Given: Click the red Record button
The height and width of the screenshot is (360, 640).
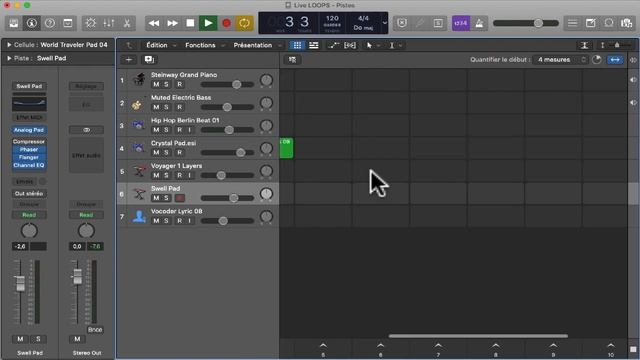Looking at the screenshot, I should [x=226, y=23].
